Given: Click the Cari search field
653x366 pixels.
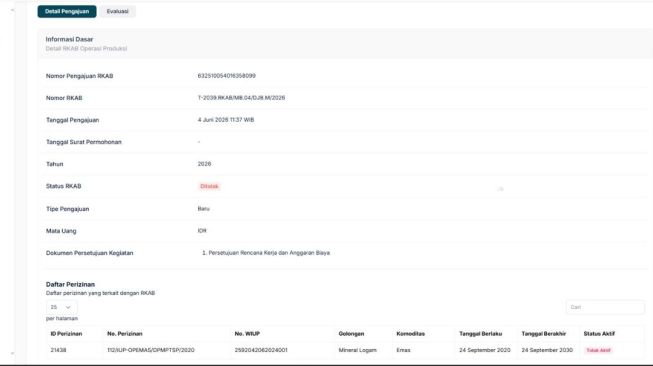Looking at the screenshot, I should pyautogui.click(x=605, y=307).
